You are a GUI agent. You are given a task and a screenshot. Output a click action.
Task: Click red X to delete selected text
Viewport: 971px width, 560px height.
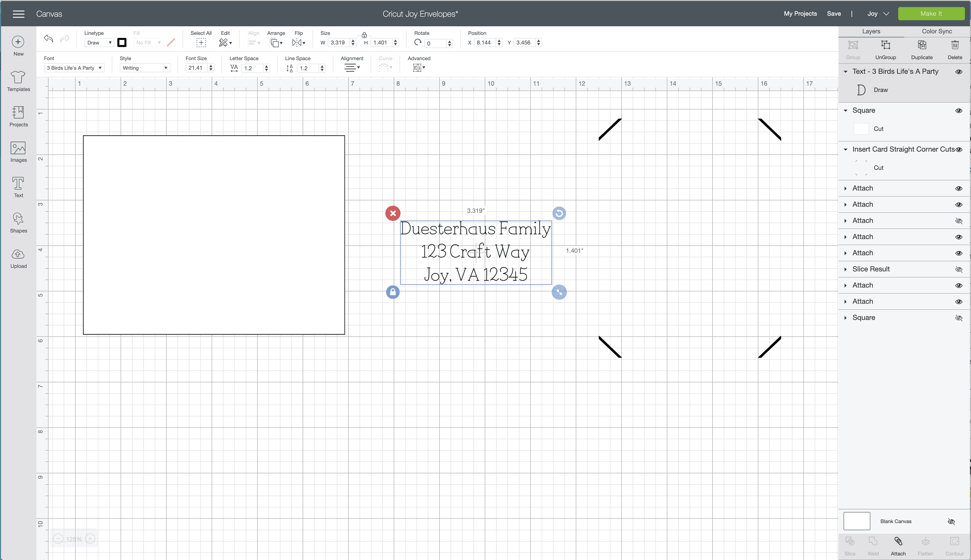(x=392, y=213)
